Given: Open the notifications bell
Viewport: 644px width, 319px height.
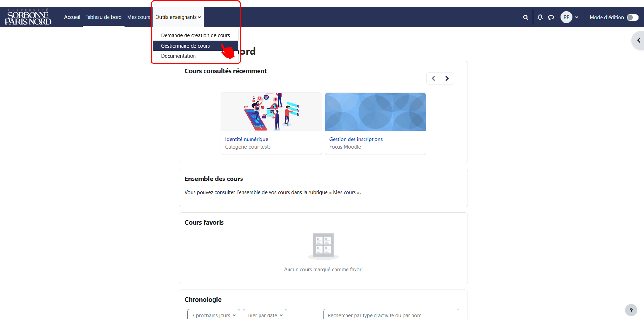Looking at the screenshot, I should 540,17.
